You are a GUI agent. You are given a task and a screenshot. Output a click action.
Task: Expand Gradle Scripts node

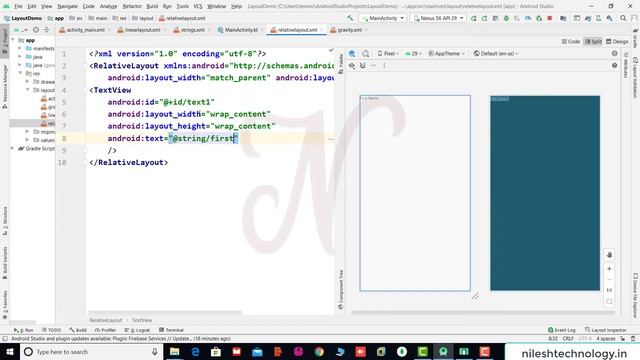tap(13, 148)
